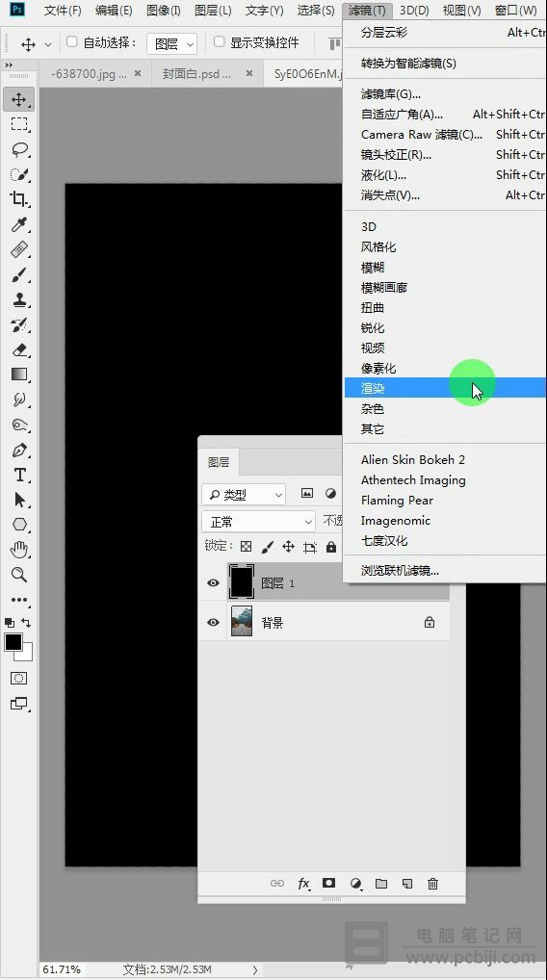Image resolution: width=547 pixels, height=980 pixels.
Task: Open the 图层 auto-select target dropdown
Action: point(172,43)
